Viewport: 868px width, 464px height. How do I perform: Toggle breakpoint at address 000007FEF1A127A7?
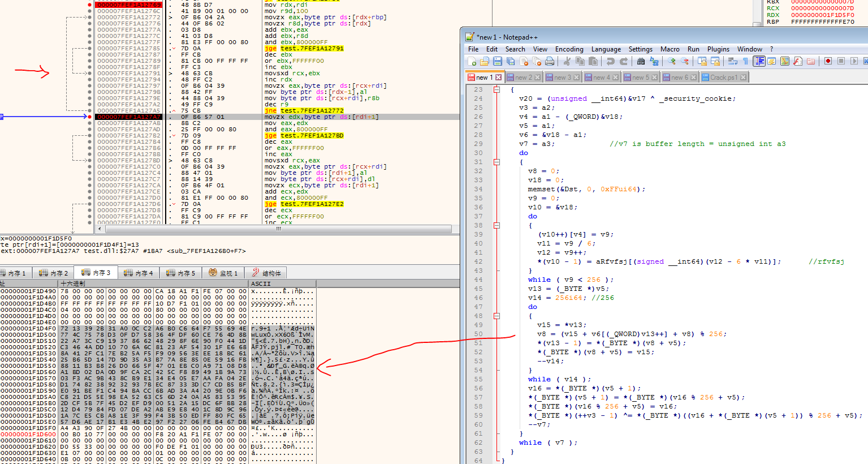(x=89, y=117)
